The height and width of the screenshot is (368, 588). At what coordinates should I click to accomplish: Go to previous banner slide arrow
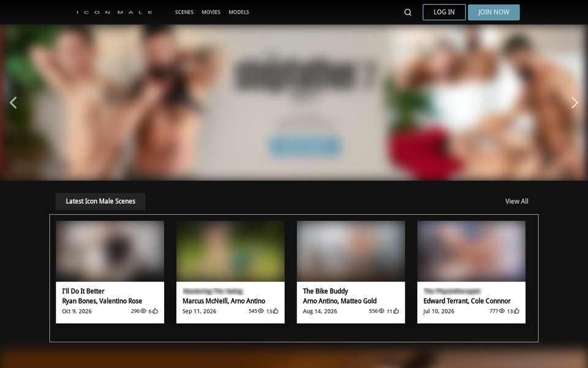(13, 102)
